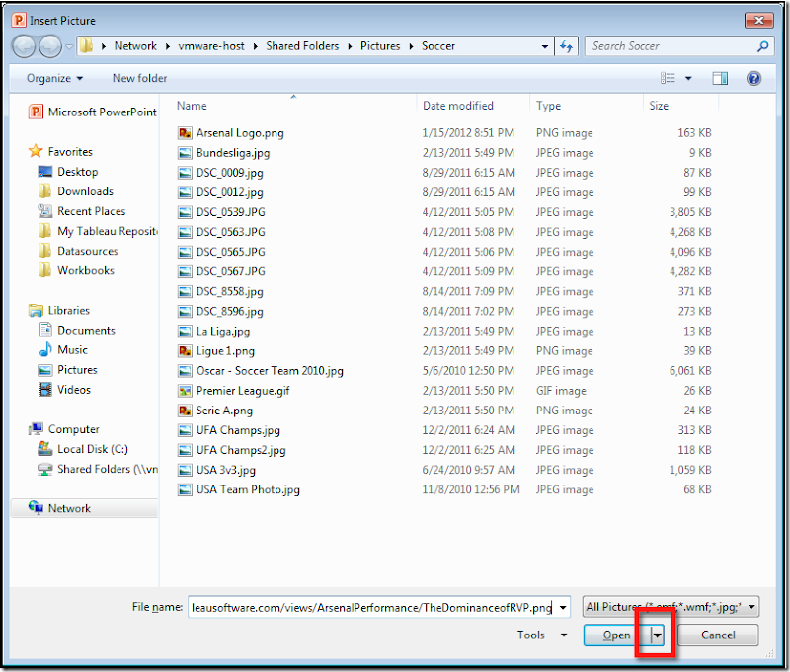Click the Ligue 1.png file icon
This screenshot has height=672, width=790.
[185, 351]
